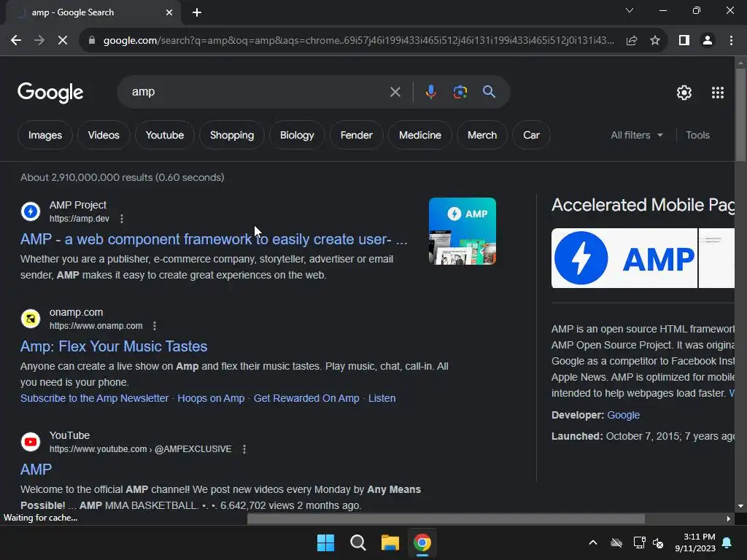Click the muted volume tray icon

tap(658, 542)
